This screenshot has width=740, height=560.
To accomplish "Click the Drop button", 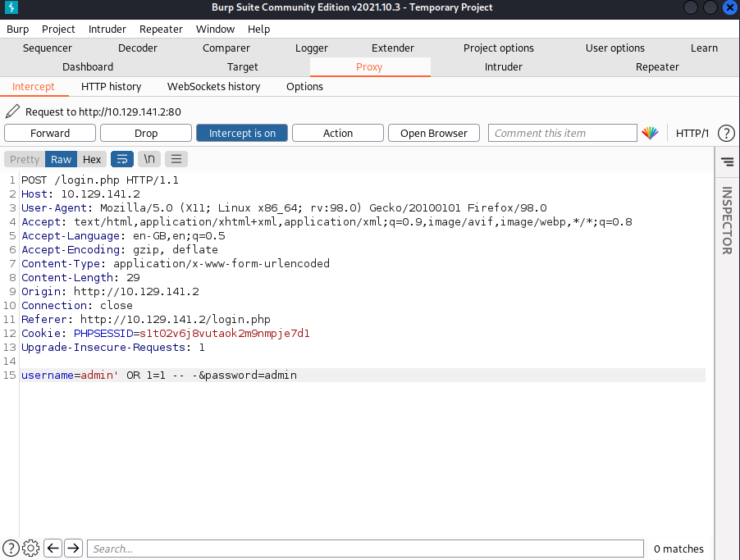I will click(146, 133).
